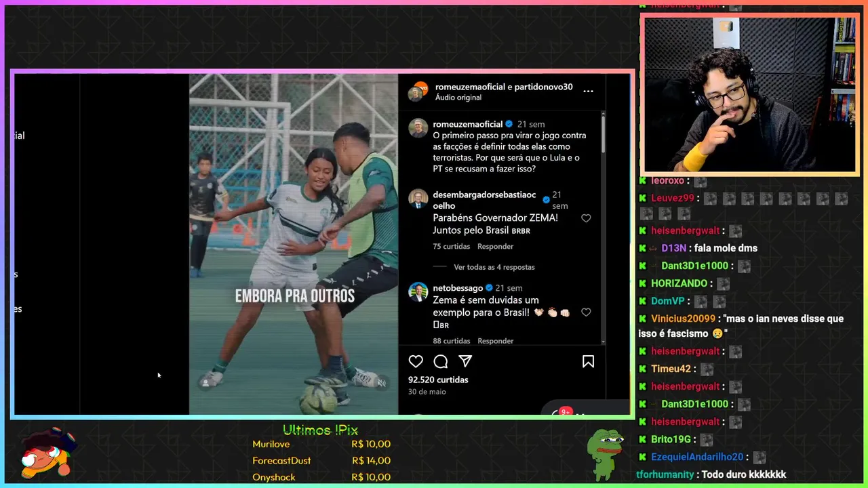868x488 pixels.
Task: Open the comment bubble icon under the post
Action: pos(441,361)
